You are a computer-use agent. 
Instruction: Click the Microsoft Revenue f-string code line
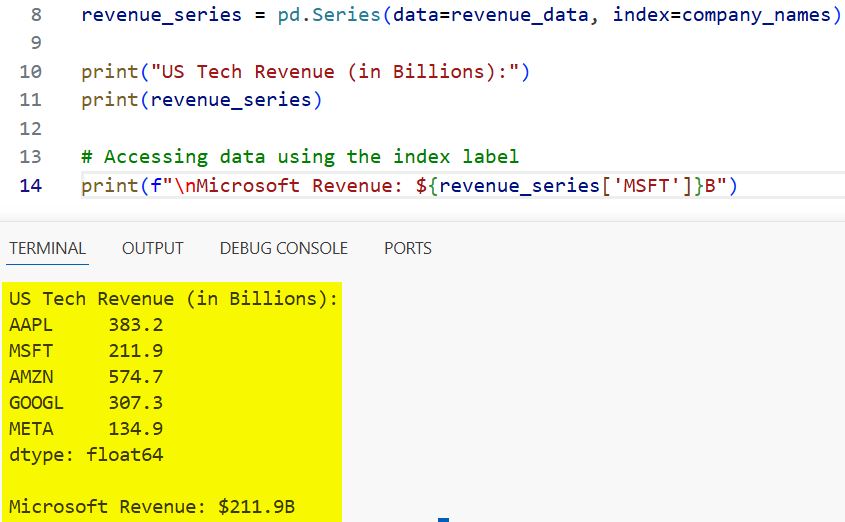(409, 186)
